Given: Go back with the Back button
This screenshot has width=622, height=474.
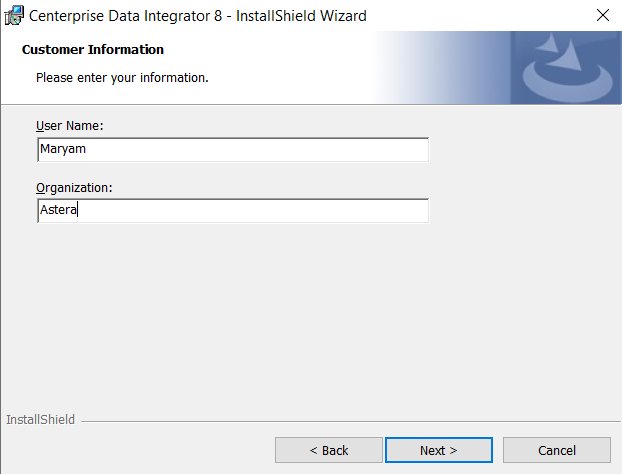Looking at the screenshot, I should click(328, 450).
